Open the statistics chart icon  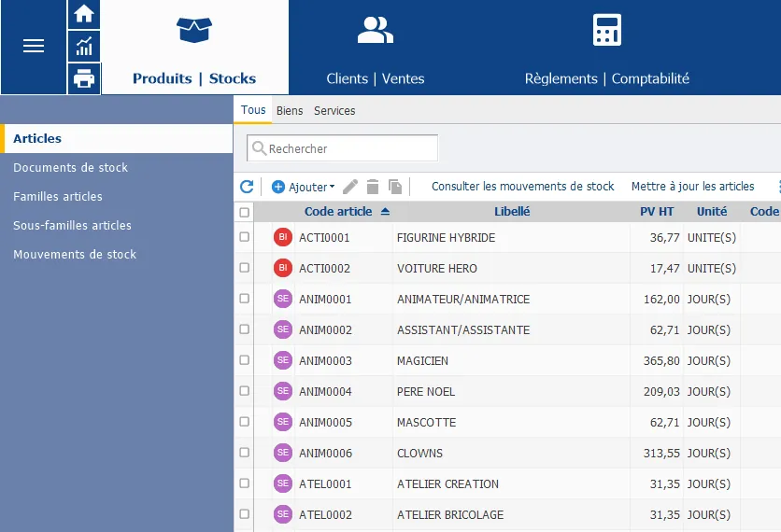point(84,46)
